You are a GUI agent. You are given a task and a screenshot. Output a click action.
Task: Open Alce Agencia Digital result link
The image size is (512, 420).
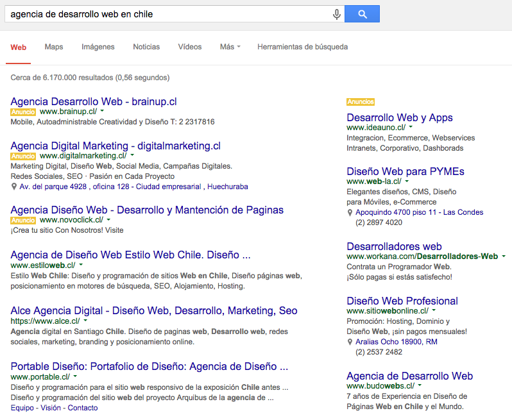(154, 310)
